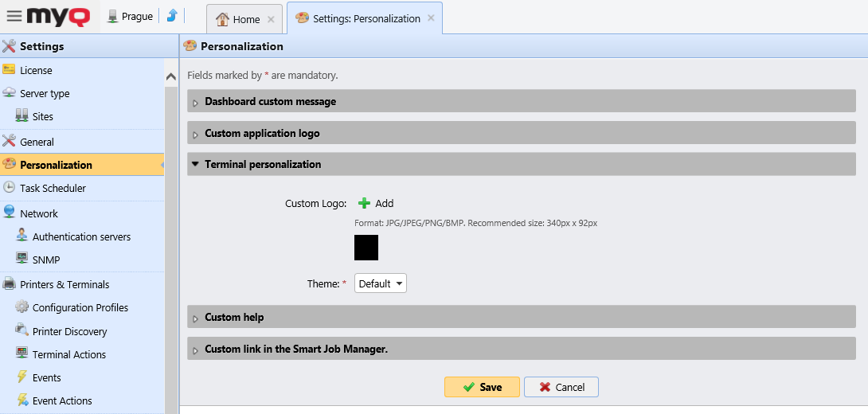Click the green plus Add icon
The width and height of the screenshot is (868, 414).
[364, 203]
